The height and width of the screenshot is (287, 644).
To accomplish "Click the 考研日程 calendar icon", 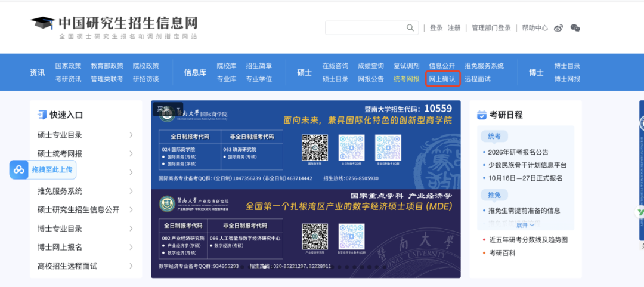I will coord(482,115).
